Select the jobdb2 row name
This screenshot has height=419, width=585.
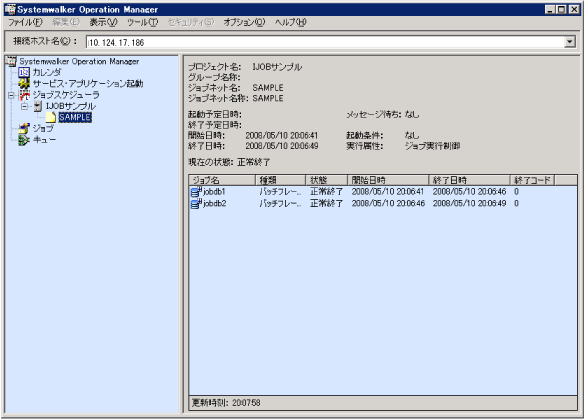point(215,204)
